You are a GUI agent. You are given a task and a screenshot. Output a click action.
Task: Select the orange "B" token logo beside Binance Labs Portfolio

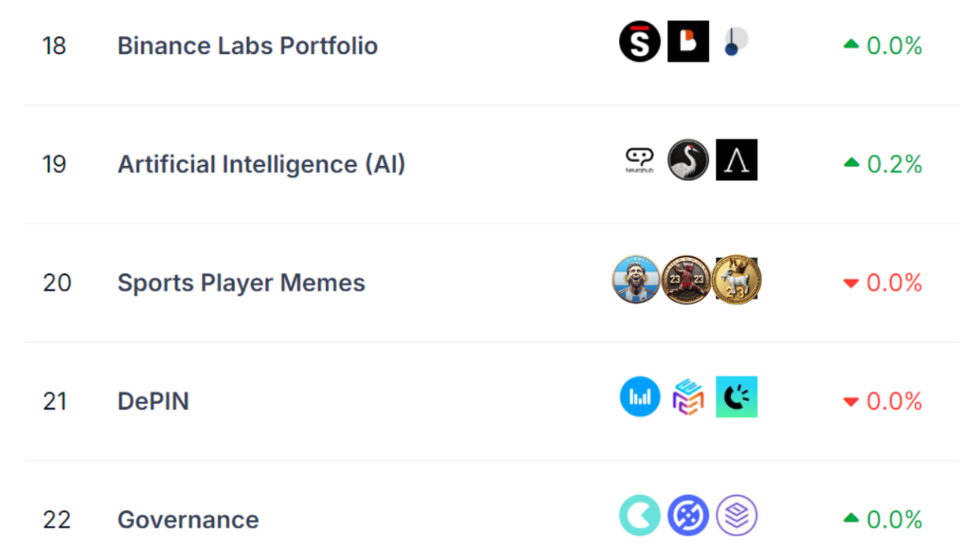coord(688,41)
